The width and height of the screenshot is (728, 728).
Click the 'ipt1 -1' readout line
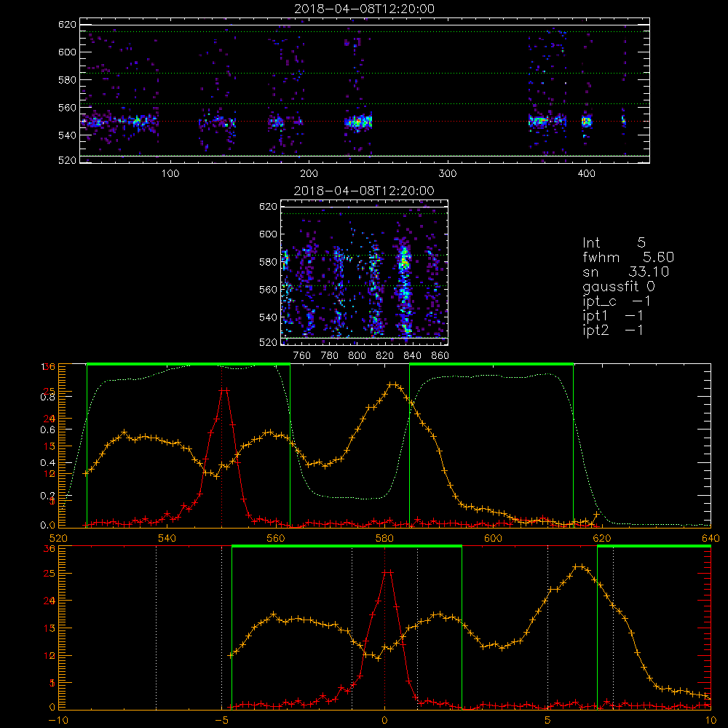[612, 316]
